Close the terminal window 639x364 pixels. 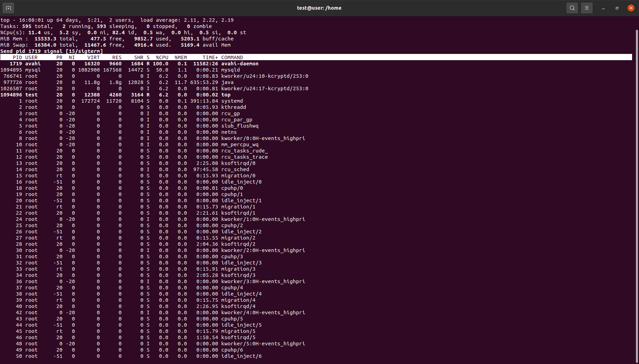tap(631, 8)
